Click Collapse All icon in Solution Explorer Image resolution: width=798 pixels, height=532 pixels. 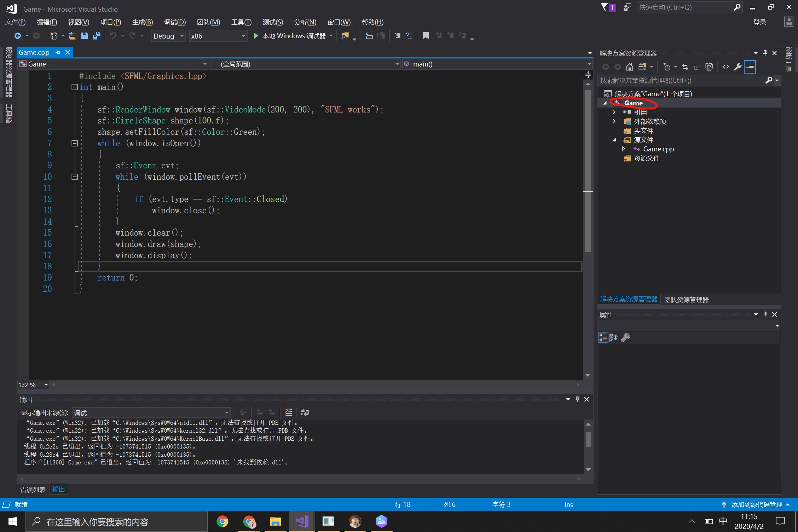point(697,67)
